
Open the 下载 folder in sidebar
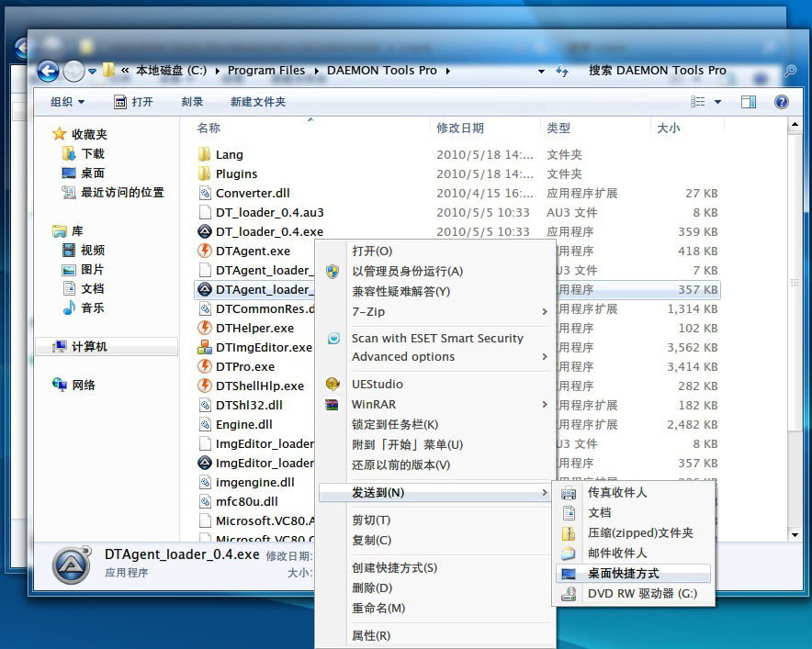84,153
